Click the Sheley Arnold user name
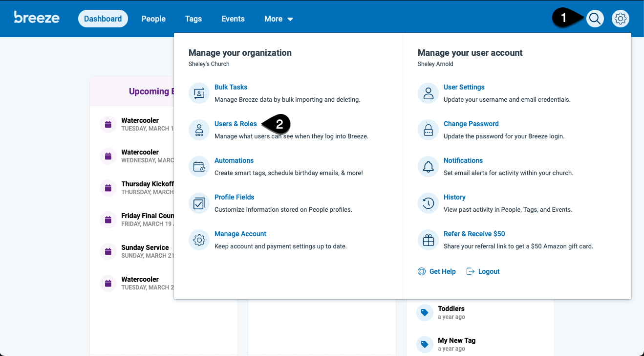 [435, 64]
